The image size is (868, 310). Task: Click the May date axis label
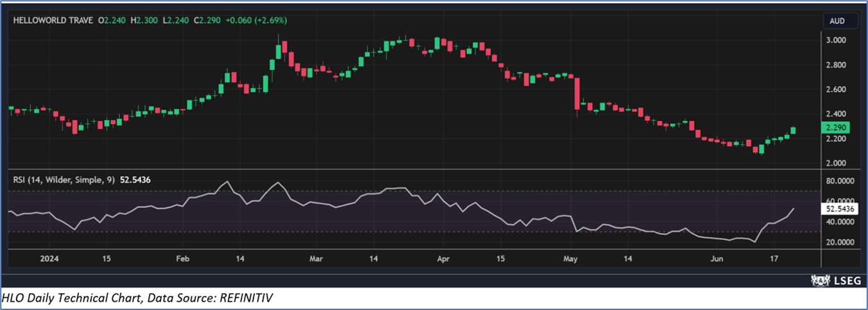tap(571, 259)
